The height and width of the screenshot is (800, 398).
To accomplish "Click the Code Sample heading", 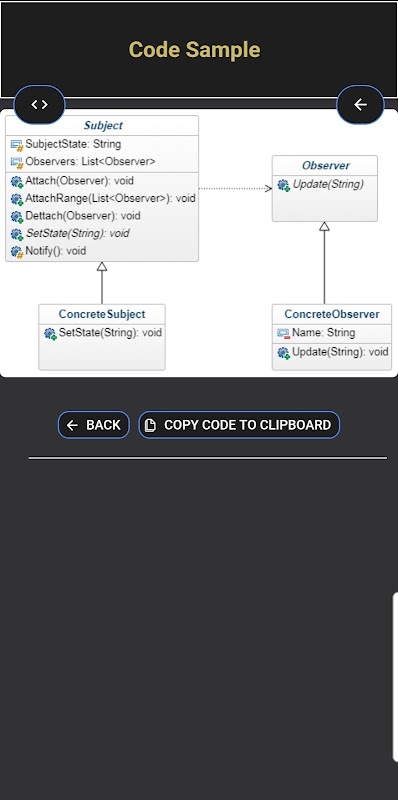I will (x=194, y=50).
